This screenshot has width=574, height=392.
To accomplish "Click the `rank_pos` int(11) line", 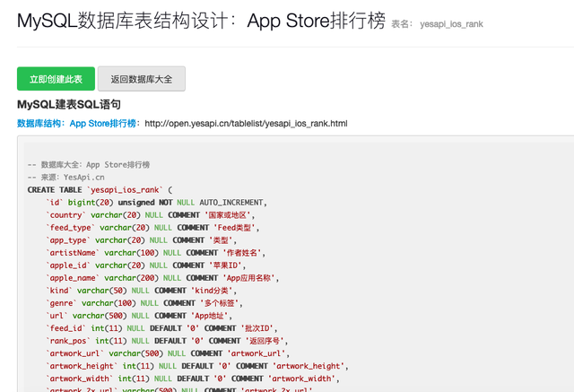I will 167,341.
